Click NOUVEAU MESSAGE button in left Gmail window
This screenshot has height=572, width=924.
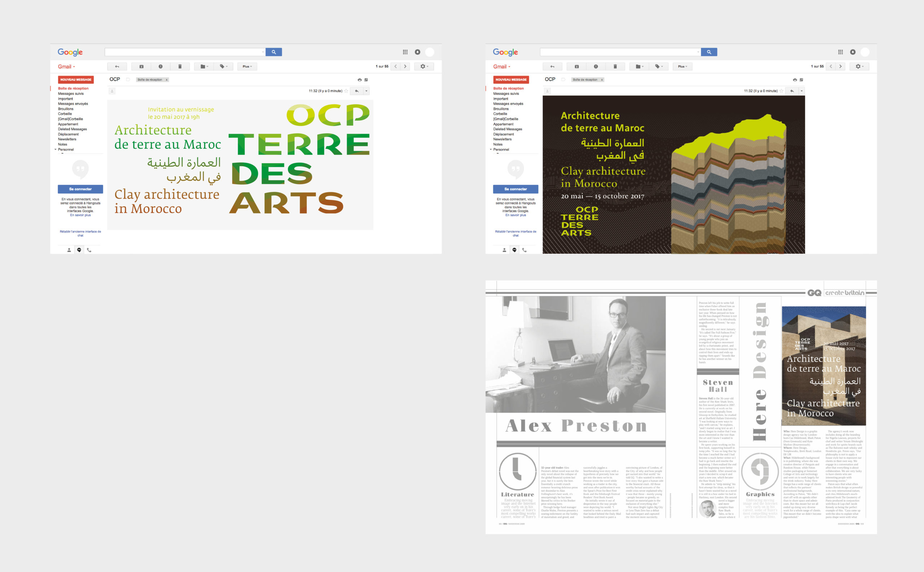(x=76, y=79)
